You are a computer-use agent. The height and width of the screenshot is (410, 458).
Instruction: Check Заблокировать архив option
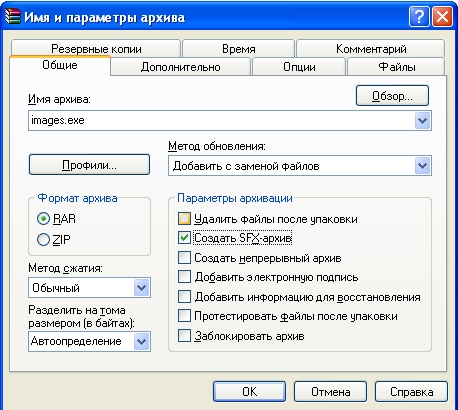[184, 336]
